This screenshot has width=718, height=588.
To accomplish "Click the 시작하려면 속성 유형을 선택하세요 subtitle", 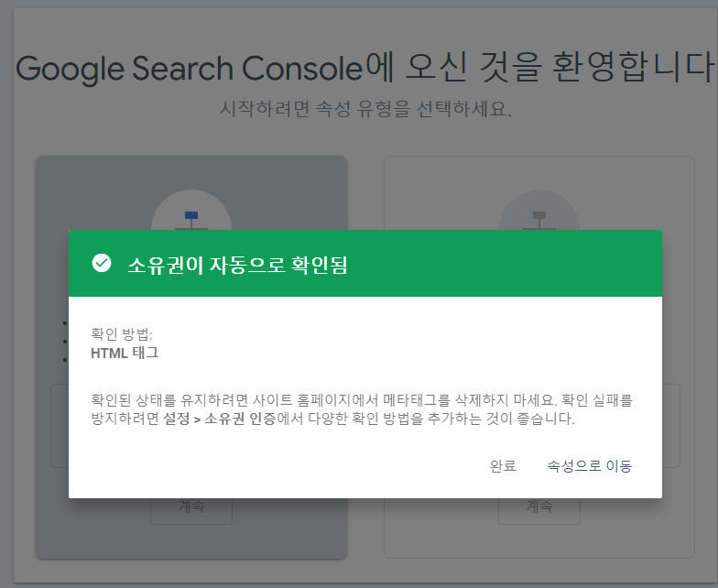I will pyautogui.click(x=365, y=109).
